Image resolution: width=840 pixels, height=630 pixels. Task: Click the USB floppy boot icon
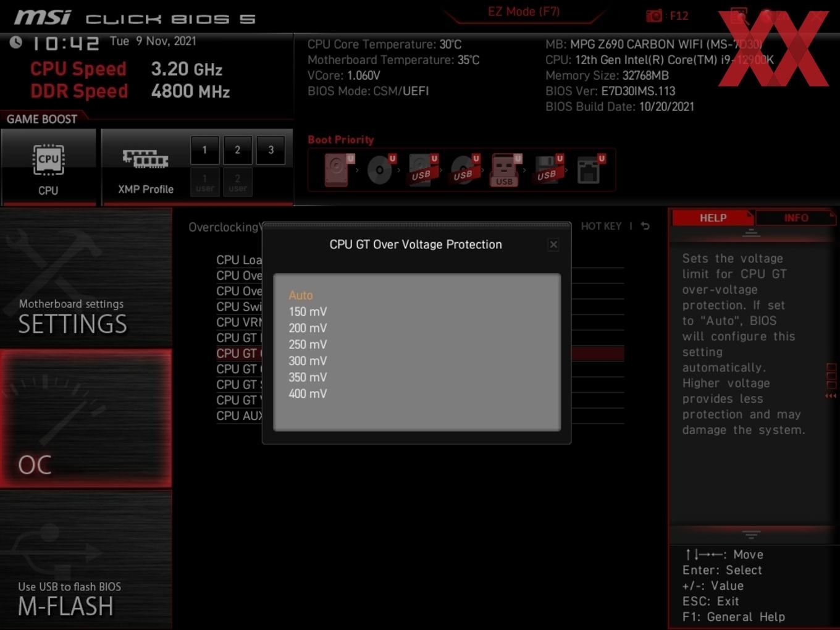548,169
